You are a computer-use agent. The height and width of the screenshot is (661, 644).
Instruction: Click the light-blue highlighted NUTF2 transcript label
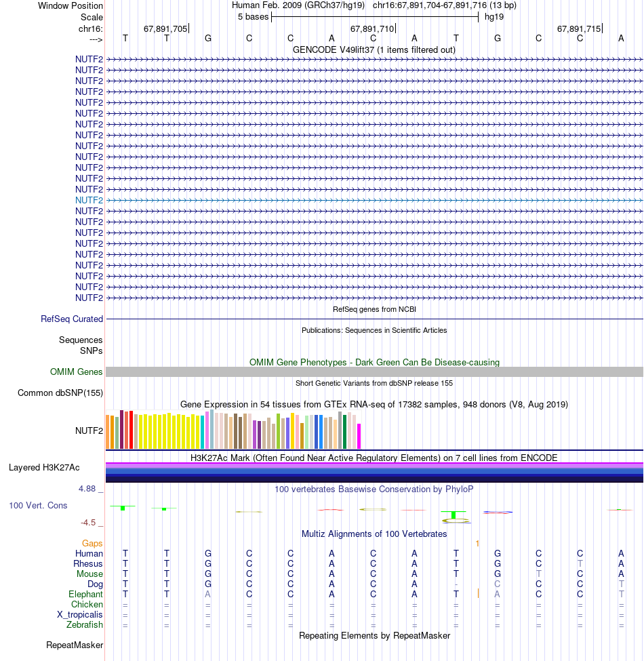click(x=89, y=200)
